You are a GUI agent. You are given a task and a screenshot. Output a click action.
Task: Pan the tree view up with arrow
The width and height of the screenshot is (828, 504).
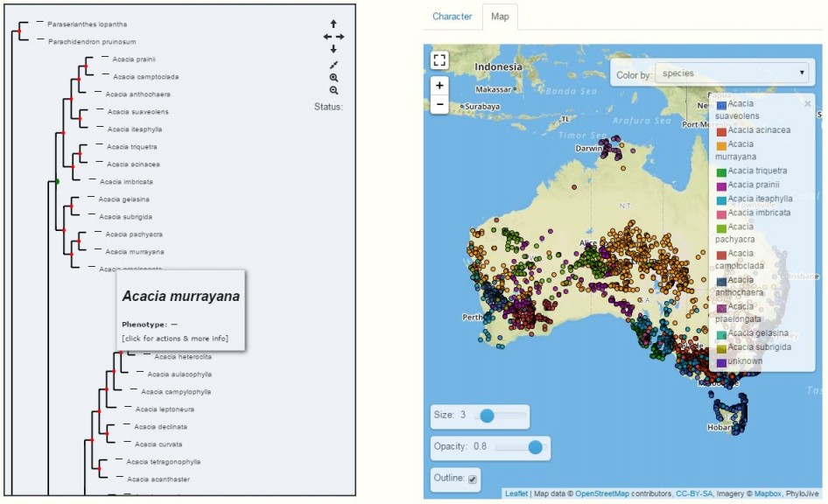click(333, 24)
